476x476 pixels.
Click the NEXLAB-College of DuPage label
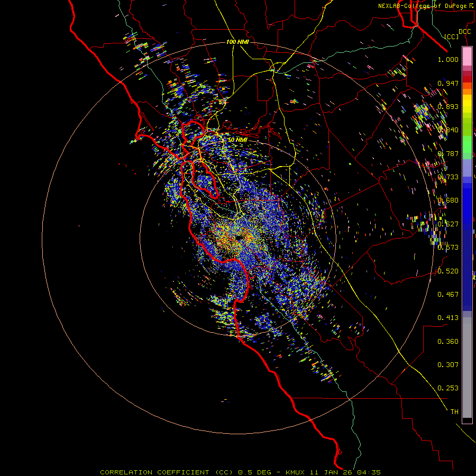point(422,6)
